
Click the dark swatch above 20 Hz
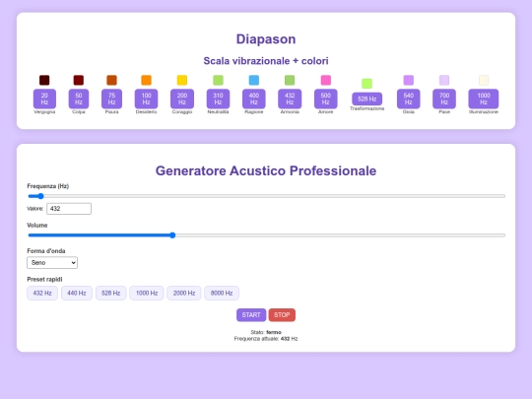(44, 80)
